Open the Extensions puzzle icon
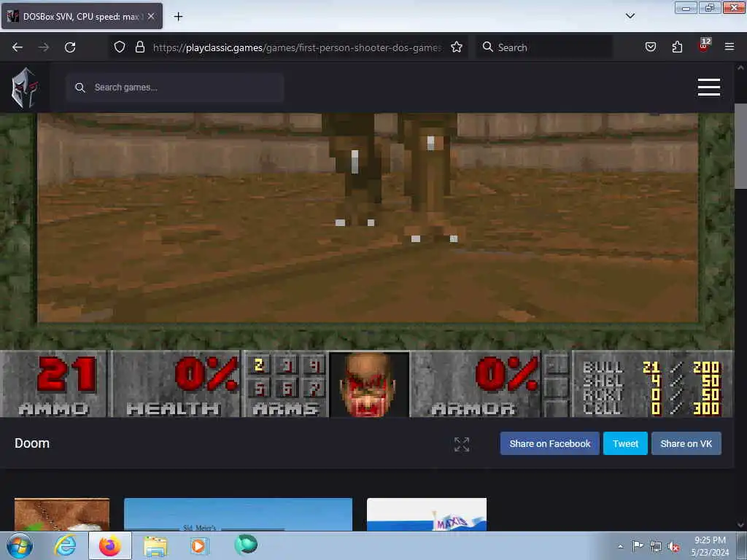 tap(677, 47)
